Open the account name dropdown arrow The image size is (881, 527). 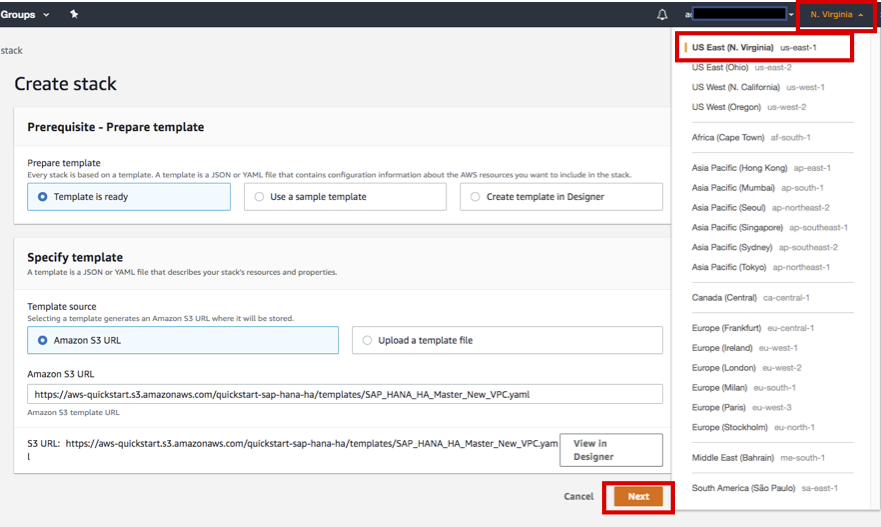791,15
